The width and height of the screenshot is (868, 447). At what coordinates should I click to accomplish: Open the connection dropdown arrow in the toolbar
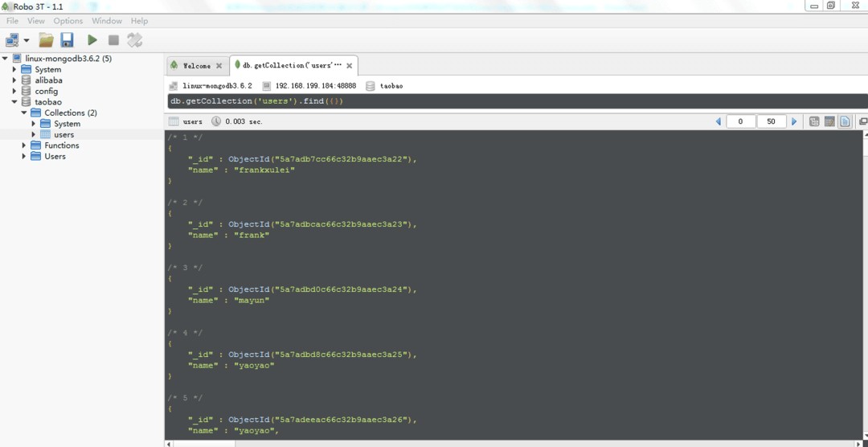[27, 40]
